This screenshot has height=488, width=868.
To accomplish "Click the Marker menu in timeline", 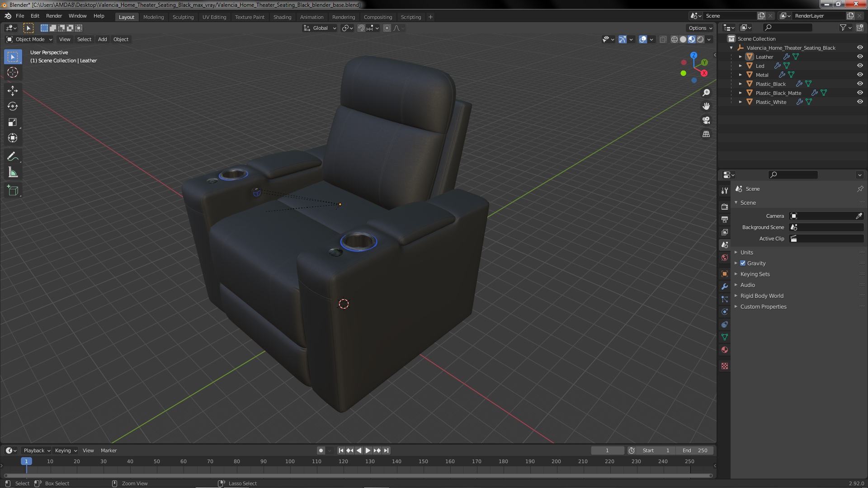I will click(108, 450).
